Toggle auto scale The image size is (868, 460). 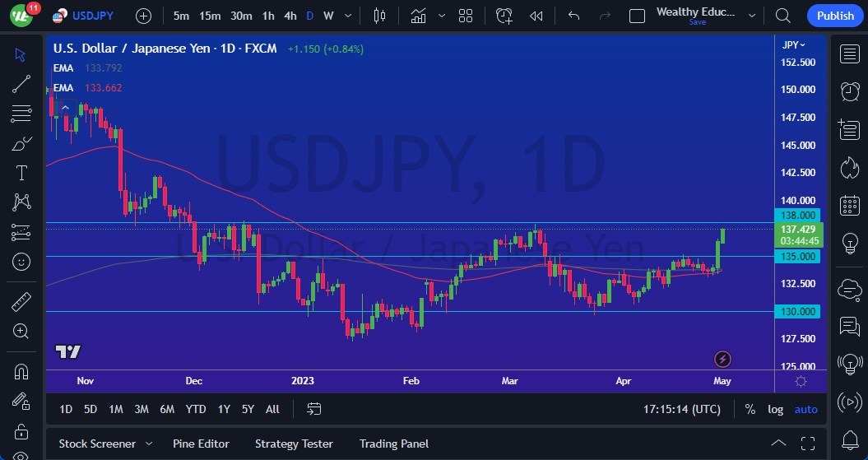(805, 409)
